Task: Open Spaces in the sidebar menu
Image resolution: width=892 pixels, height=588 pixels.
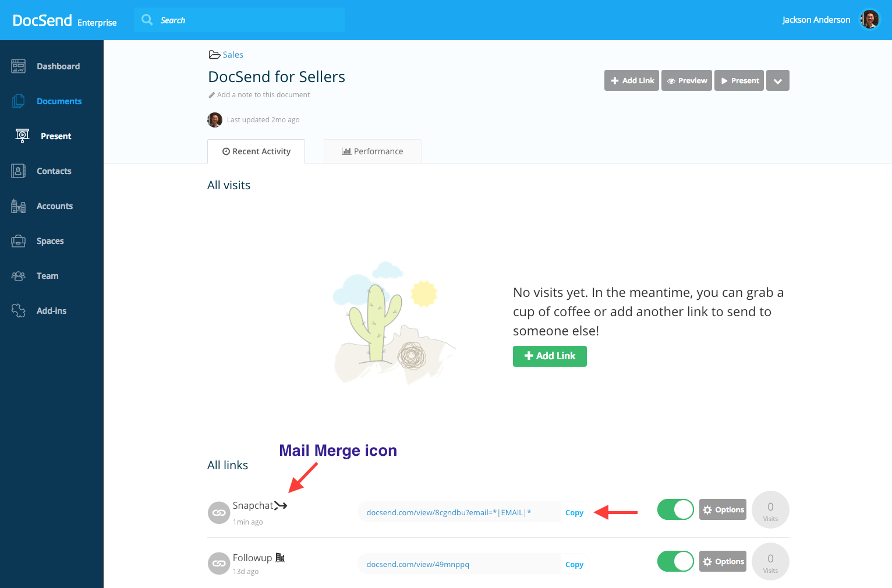Action: coord(50,241)
